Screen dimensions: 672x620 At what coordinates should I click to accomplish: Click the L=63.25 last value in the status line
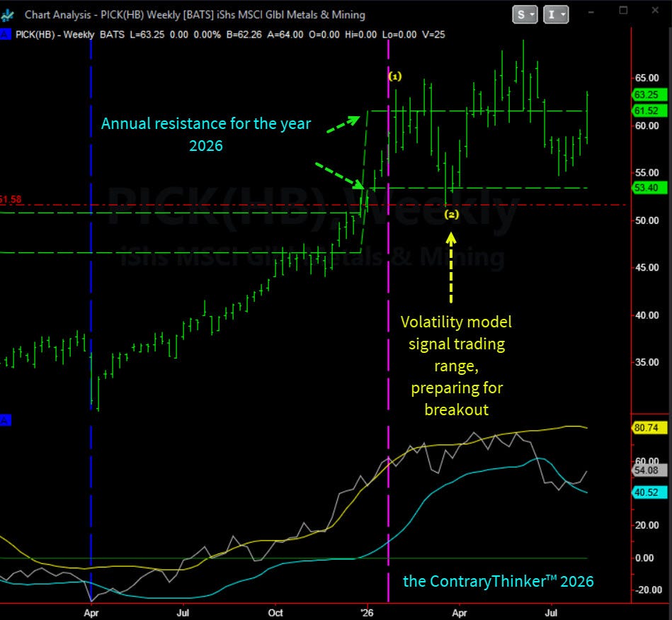[147, 35]
